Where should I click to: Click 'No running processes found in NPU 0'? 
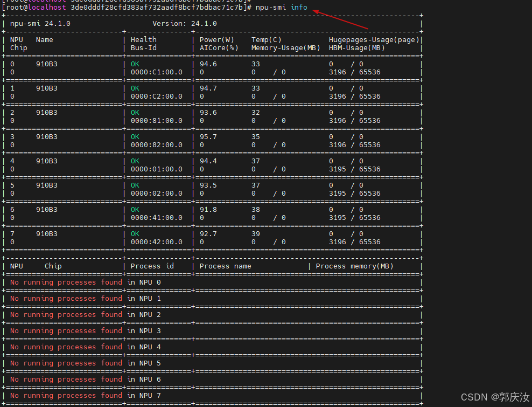pyautogui.click(x=85, y=282)
